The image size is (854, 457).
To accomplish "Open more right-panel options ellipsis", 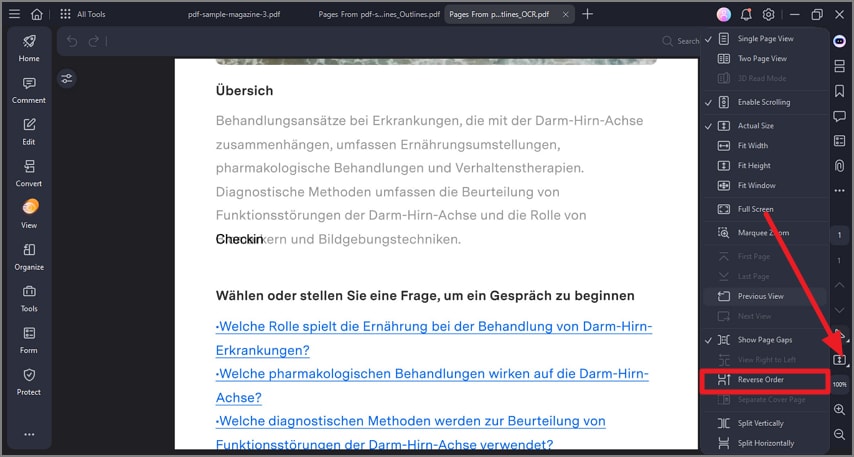I will point(839,191).
